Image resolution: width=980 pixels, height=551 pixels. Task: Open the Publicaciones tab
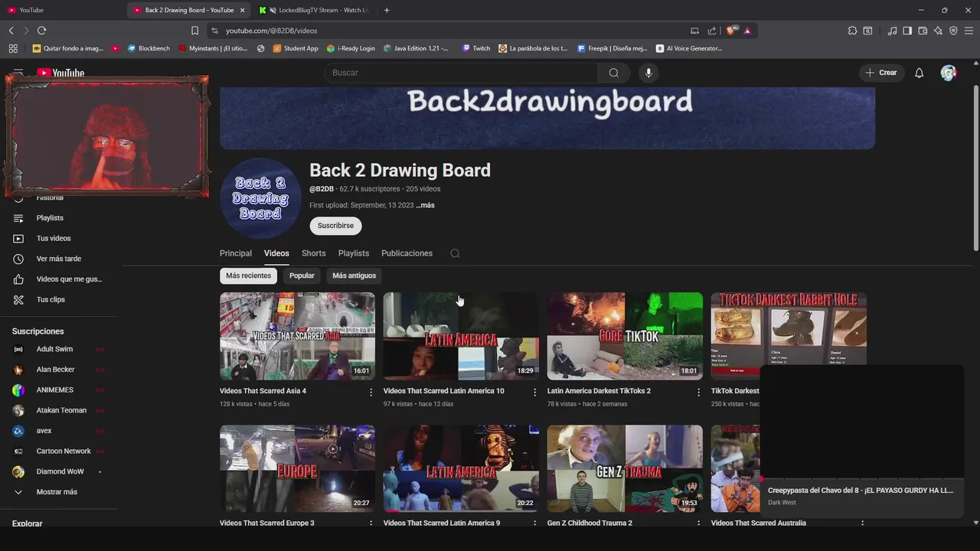(407, 253)
